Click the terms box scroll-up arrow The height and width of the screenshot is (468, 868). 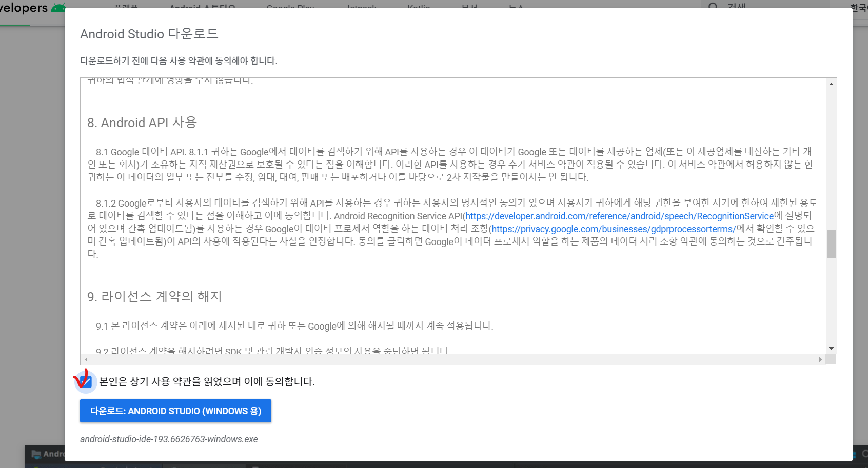click(831, 84)
